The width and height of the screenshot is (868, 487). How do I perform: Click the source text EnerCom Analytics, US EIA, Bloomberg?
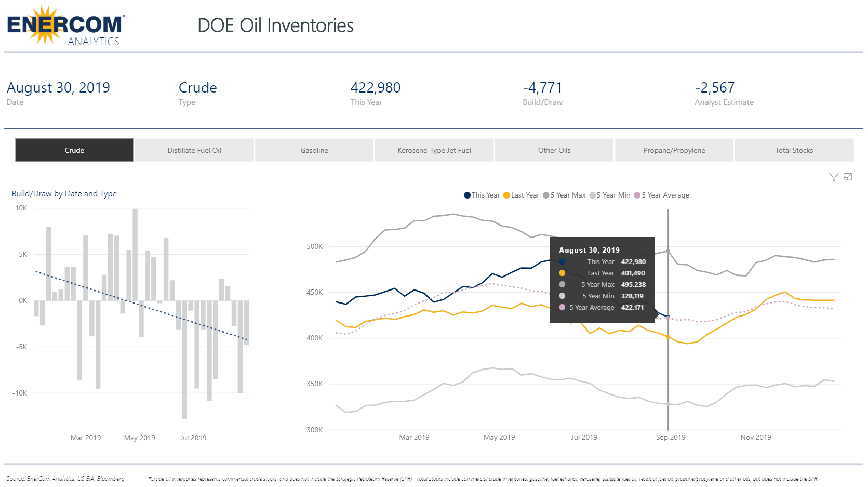click(76, 479)
